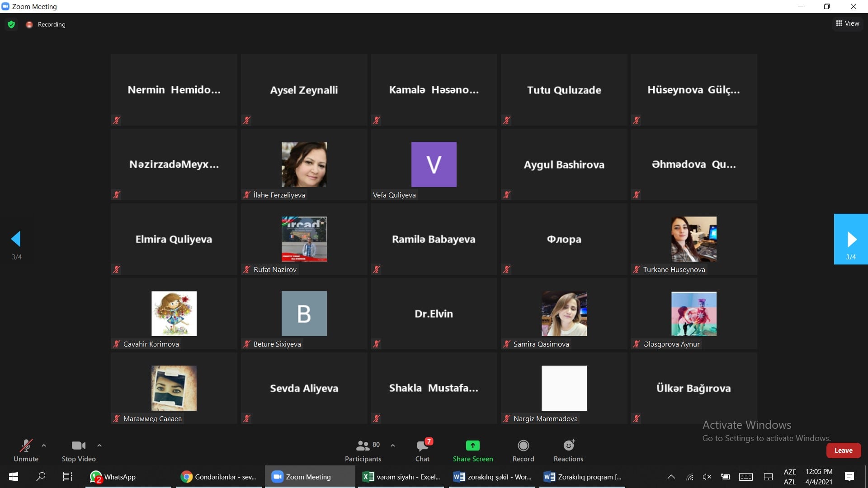Image resolution: width=868 pixels, height=488 pixels.
Task: Open the Participants panel icon
Action: (363, 446)
